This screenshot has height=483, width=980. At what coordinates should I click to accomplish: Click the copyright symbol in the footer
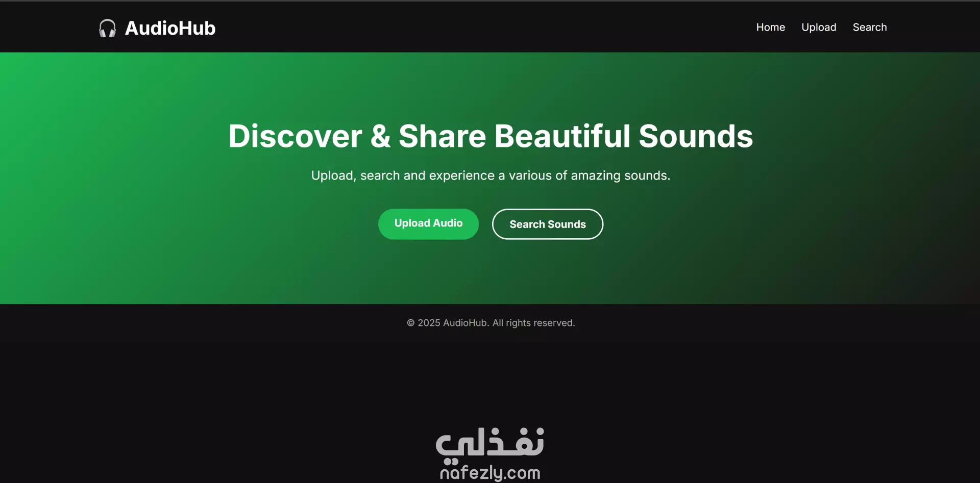pyautogui.click(x=410, y=323)
